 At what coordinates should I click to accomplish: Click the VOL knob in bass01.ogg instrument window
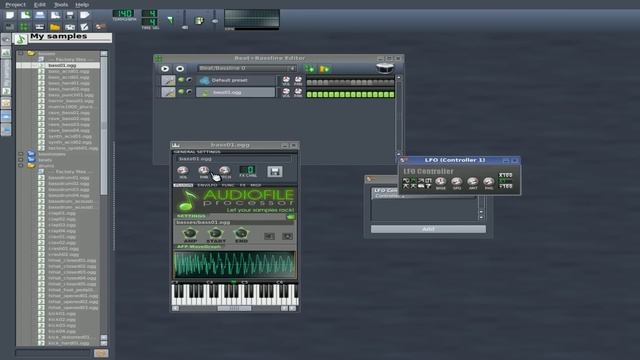point(183,171)
